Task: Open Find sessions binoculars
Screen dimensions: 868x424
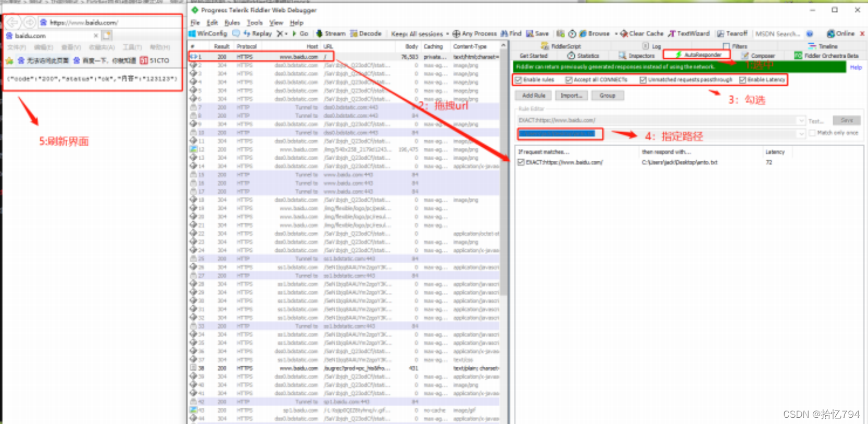Action: tap(511, 33)
